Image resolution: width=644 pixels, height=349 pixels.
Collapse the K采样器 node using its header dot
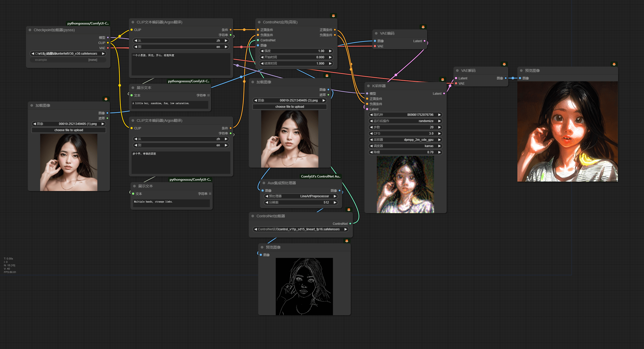click(x=368, y=86)
